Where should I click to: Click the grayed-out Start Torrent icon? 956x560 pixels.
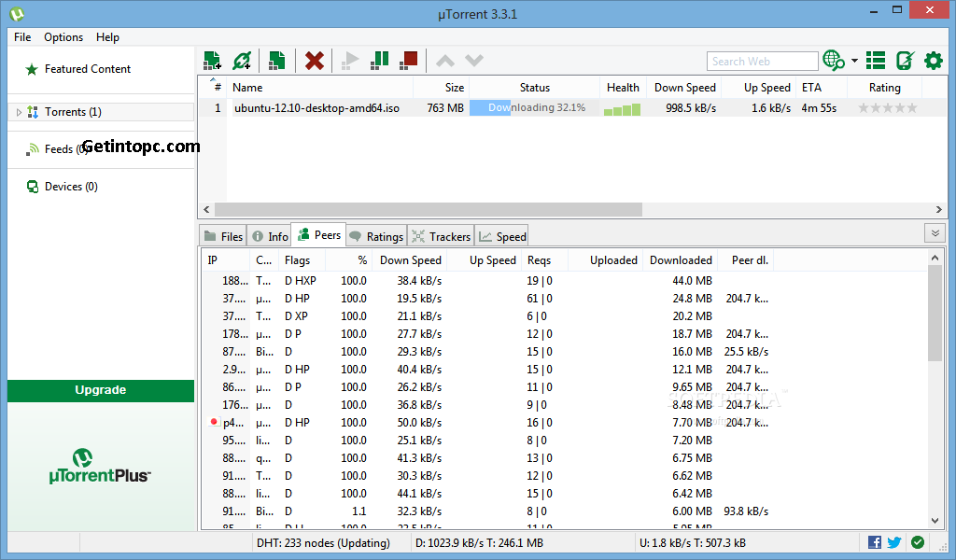click(x=350, y=61)
